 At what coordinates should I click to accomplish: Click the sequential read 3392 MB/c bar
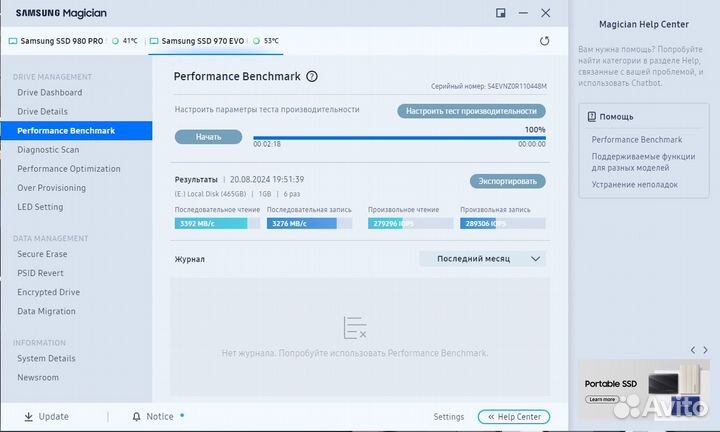[217, 224]
